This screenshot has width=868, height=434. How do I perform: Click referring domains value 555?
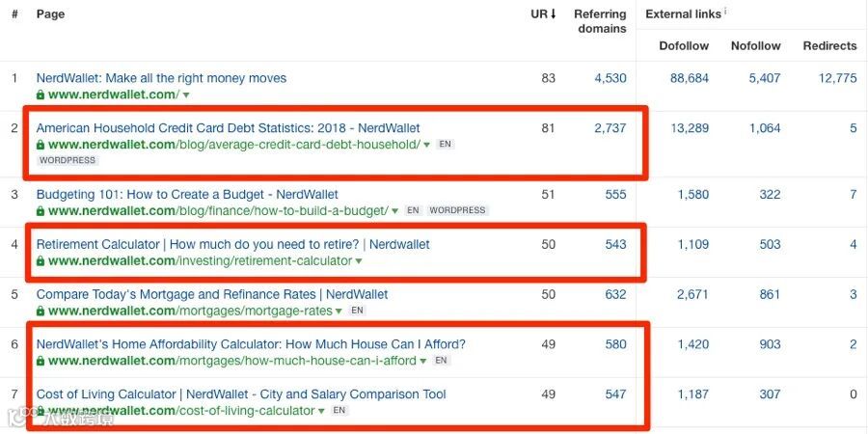coord(615,194)
